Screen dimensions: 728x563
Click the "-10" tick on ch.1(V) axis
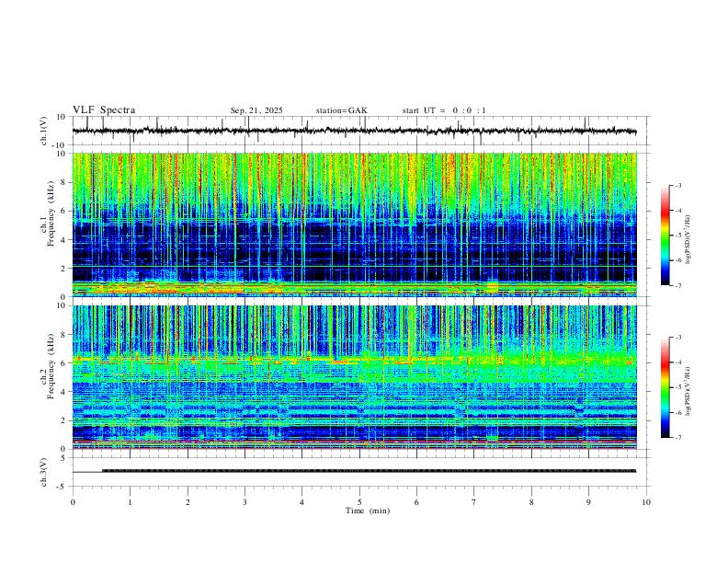pos(60,145)
